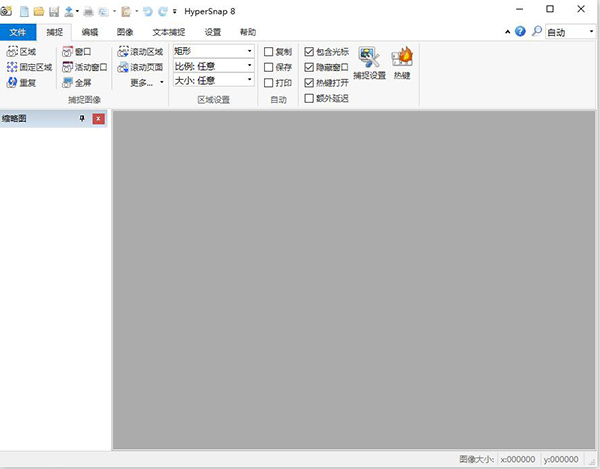The height and width of the screenshot is (469, 600).
Task: Open the 文本捕捉 text capture tab
Action: pyautogui.click(x=168, y=32)
